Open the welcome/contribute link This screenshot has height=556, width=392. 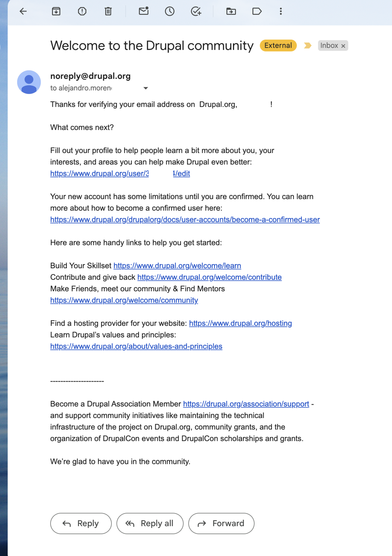(x=209, y=277)
